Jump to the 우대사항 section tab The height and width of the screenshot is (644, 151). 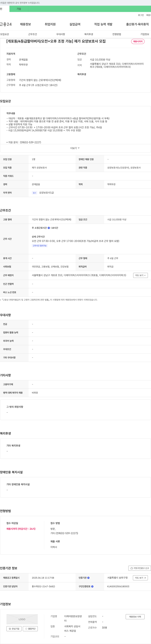click(x=61, y=34)
